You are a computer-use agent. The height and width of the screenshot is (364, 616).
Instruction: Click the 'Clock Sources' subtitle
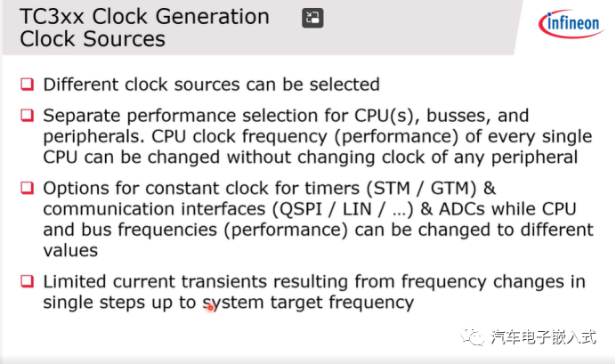coord(93,39)
